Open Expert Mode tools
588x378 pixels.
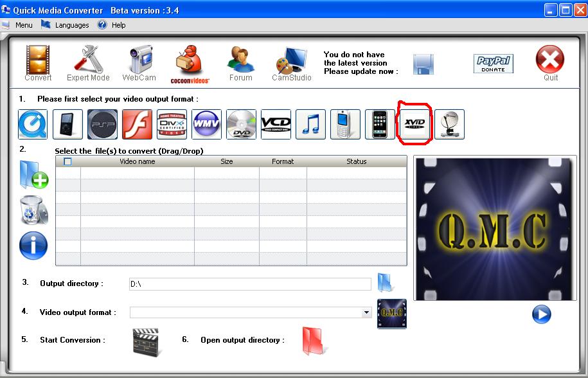(x=88, y=59)
